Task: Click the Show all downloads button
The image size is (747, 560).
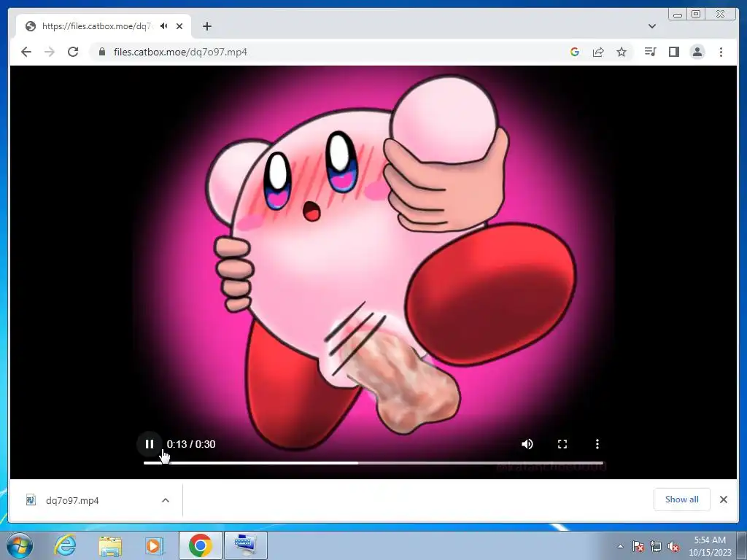Action: (682, 499)
